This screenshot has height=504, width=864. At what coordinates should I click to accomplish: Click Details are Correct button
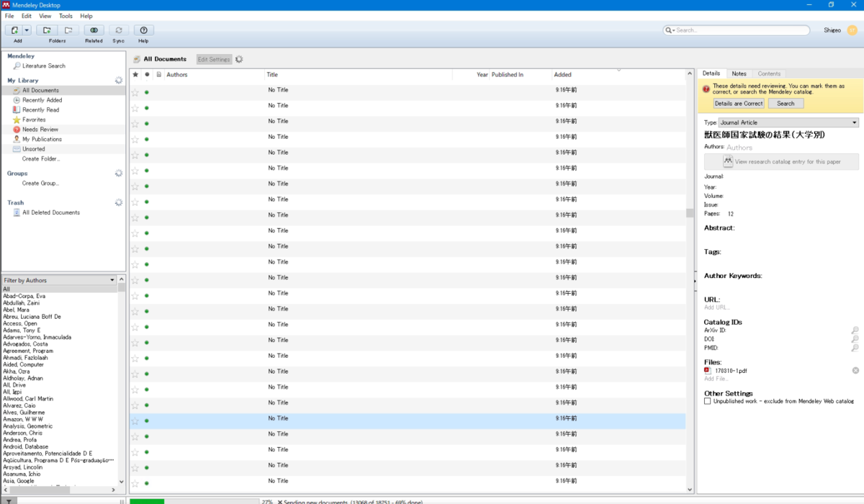click(x=738, y=103)
